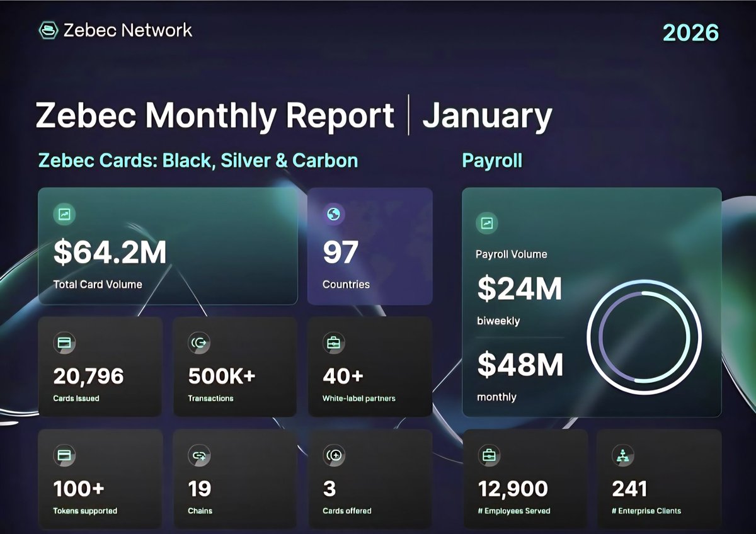Click the '241' value
Image resolution: width=756 pixels, height=534 pixels.
(x=630, y=489)
